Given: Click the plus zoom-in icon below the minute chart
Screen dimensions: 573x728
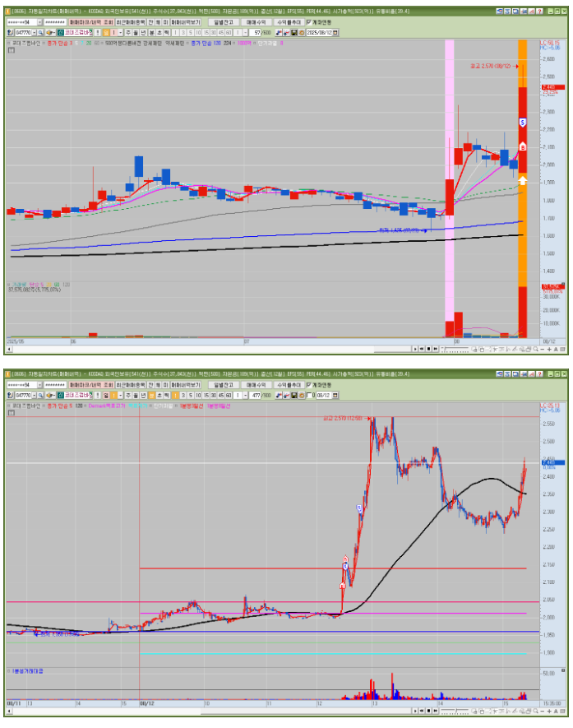Looking at the screenshot, I should coord(549,712).
